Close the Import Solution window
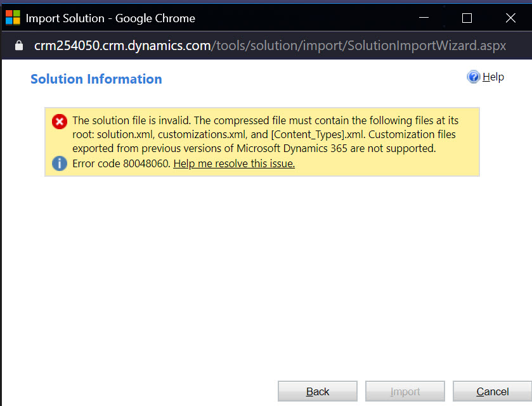532x406 pixels. (510, 18)
